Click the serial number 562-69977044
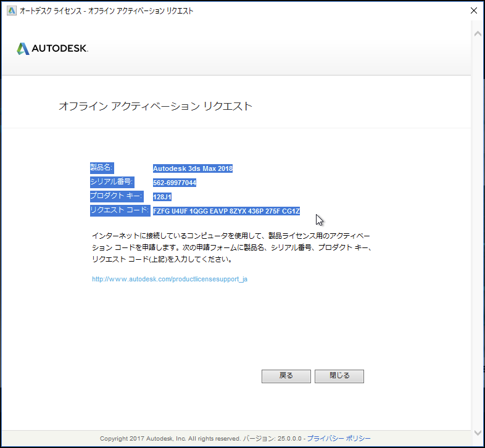 [x=175, y=183]
